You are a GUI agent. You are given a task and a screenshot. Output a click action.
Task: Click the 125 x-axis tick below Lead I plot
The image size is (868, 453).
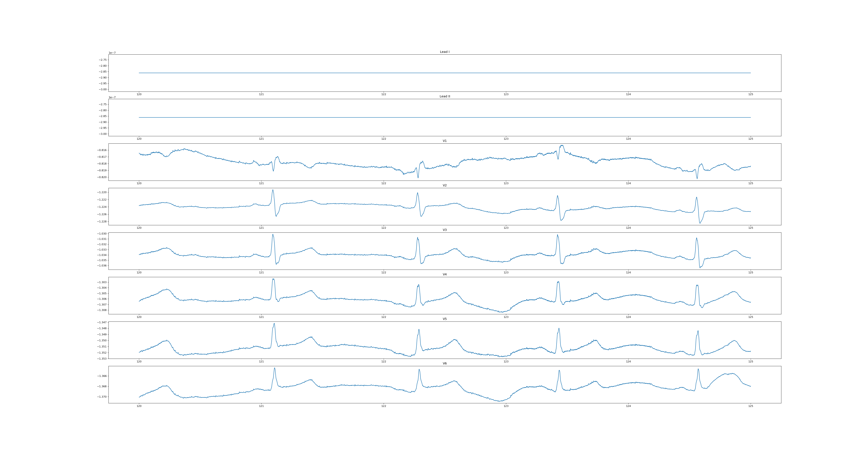pos(750,94)
